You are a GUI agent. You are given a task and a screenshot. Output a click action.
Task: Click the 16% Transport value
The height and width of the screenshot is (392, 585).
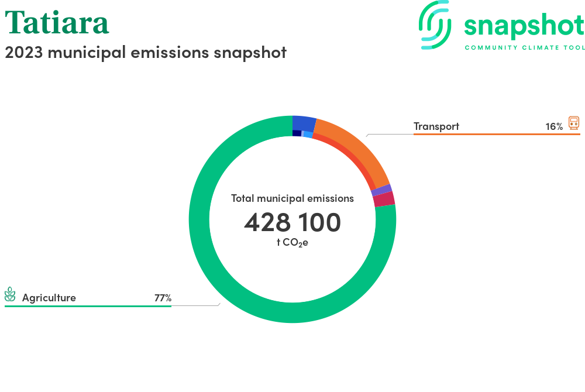click(x=553, y=126)
